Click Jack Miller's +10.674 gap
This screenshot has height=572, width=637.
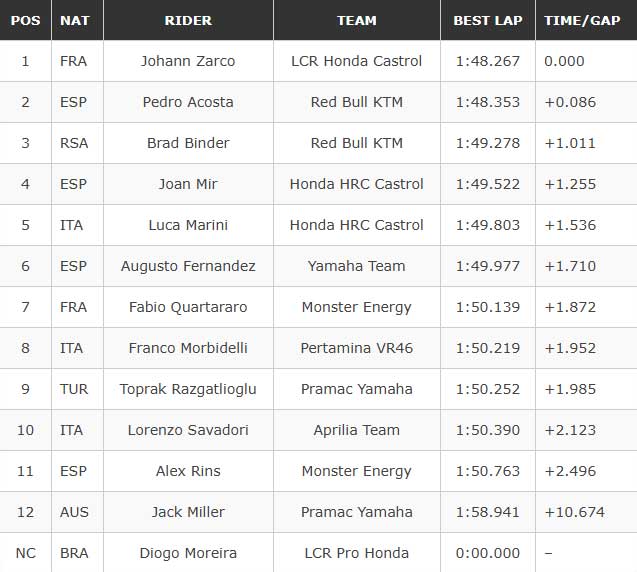(x=574, y=512)
